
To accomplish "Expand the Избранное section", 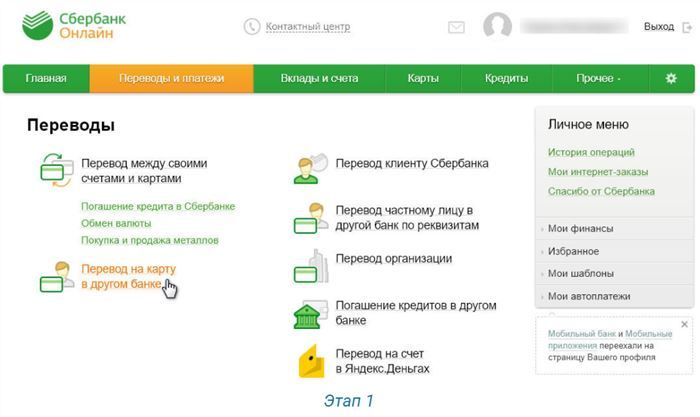I will [x=614, y=251].
